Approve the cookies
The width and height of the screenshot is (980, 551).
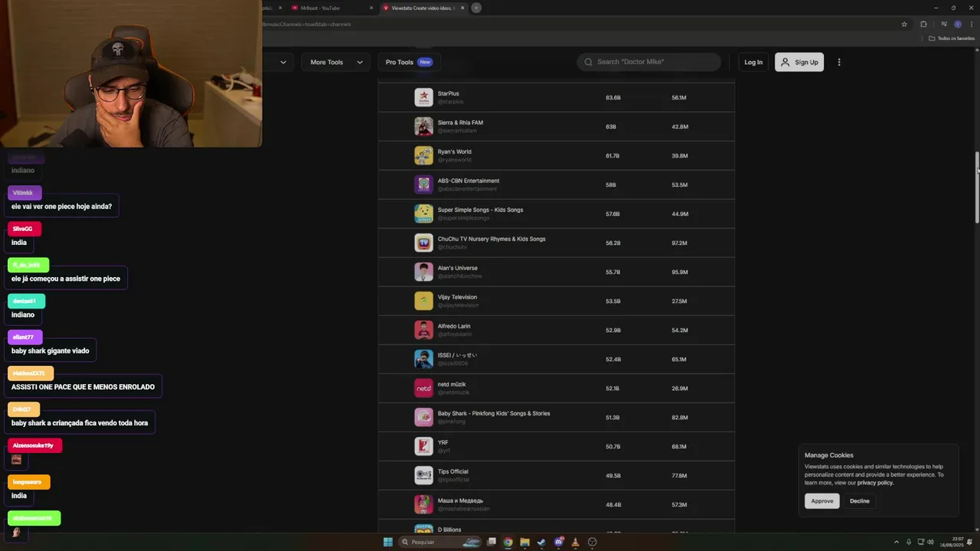tap(822, 501)
